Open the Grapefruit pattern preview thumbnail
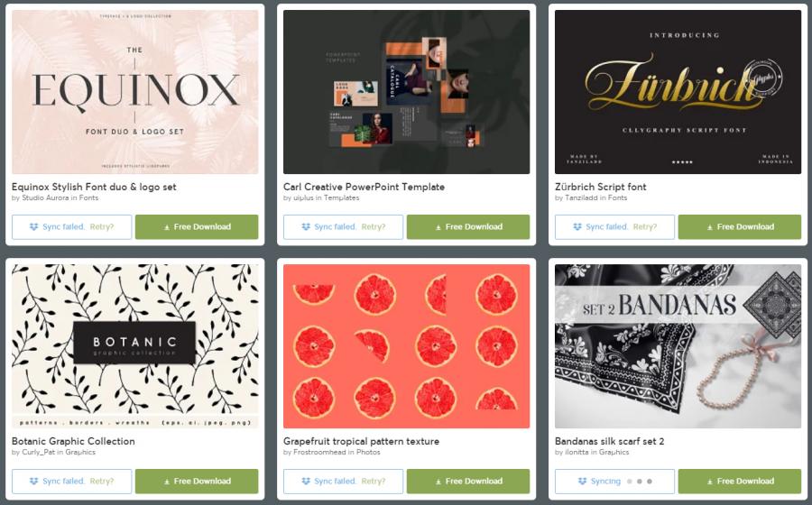812x505 pixels. (407, 346)
